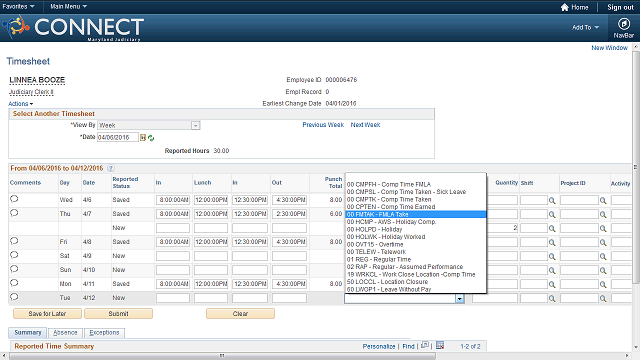Go to Previous Week
Viewport: 640px width, 360px height.
323,125
